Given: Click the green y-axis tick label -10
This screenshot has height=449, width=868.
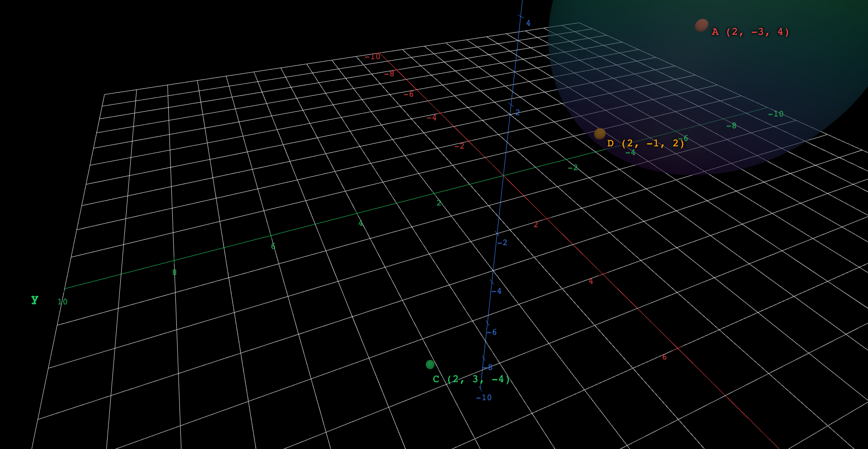Looking at the screenshot, I should [776, 114].
